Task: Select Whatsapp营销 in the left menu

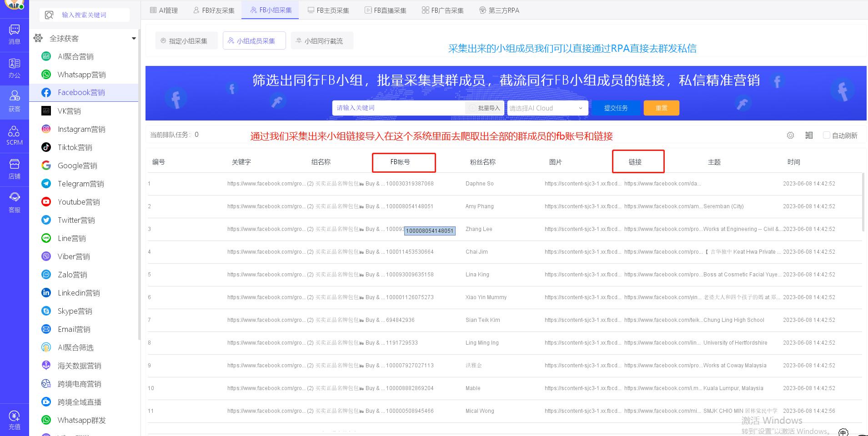Action: point(81,74)
